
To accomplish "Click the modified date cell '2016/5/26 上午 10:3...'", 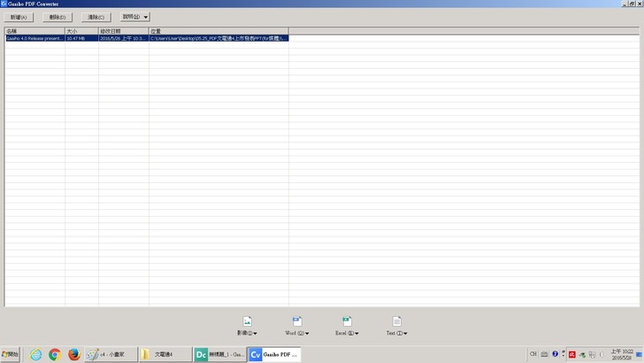I will pyautogui.click(x=123, y=38).
